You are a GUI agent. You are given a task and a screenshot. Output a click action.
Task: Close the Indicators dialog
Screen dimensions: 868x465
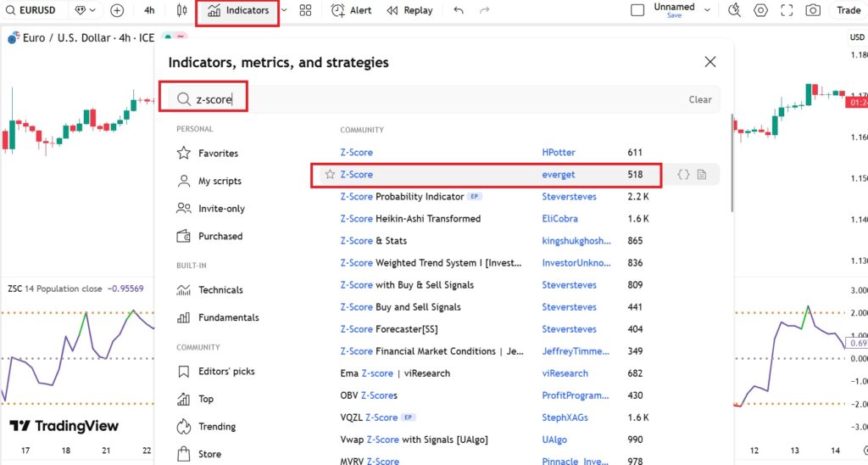(x=710, y=62)
